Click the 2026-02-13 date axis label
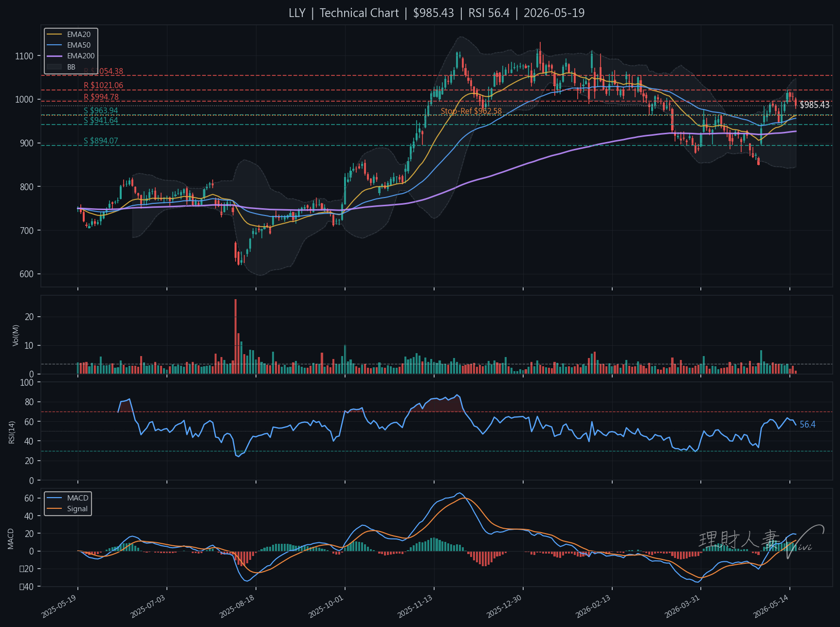The image size is (840, 627). point(593,607)
